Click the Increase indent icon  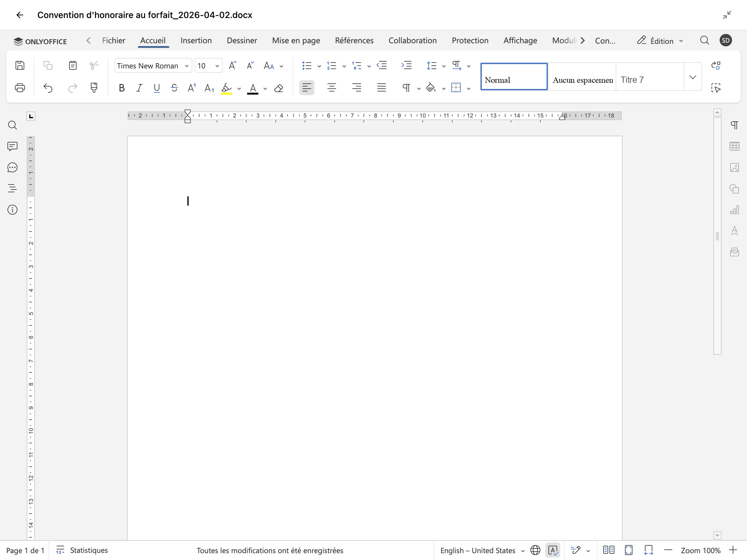[406, 65]
